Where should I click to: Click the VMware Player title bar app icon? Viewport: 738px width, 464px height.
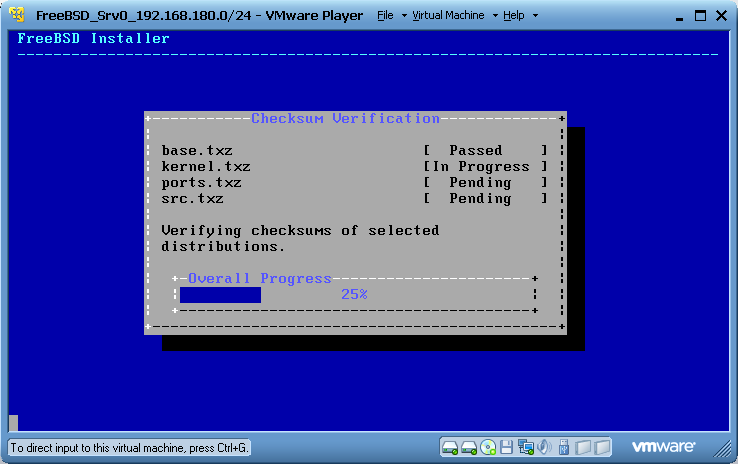(x=17, y=15)
